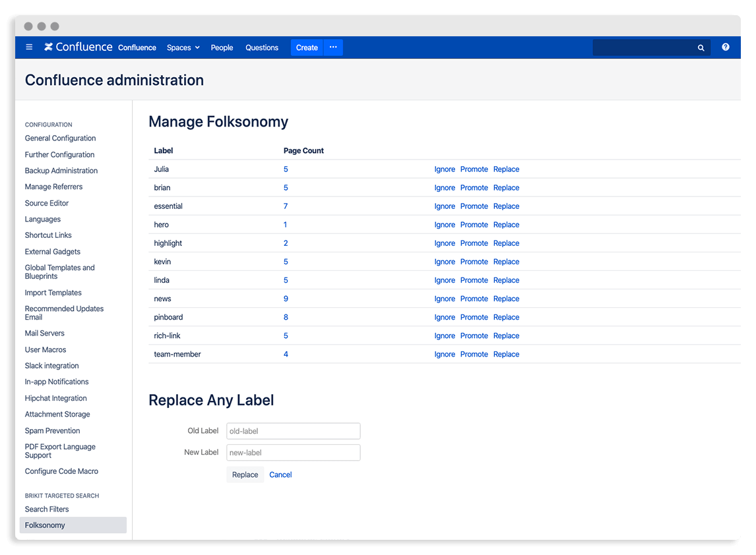756x555 pixels.
Task: Open the People menu item
Action: tap(222, 47)
